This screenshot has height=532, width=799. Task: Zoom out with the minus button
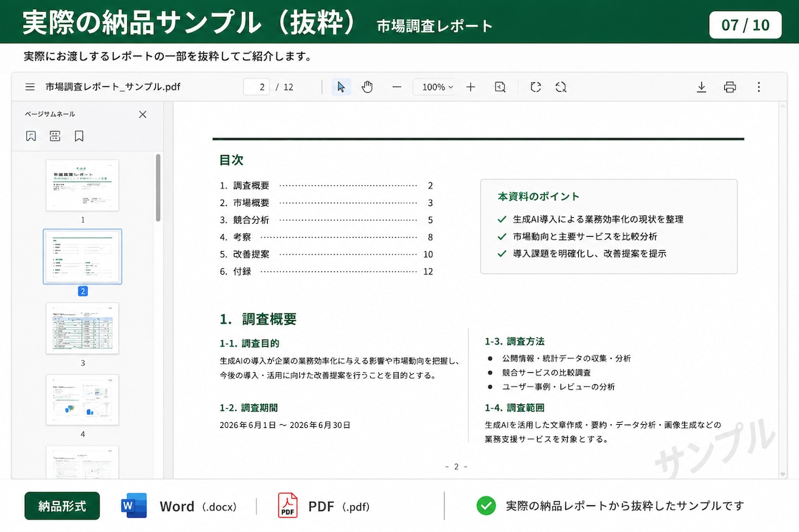396,87
